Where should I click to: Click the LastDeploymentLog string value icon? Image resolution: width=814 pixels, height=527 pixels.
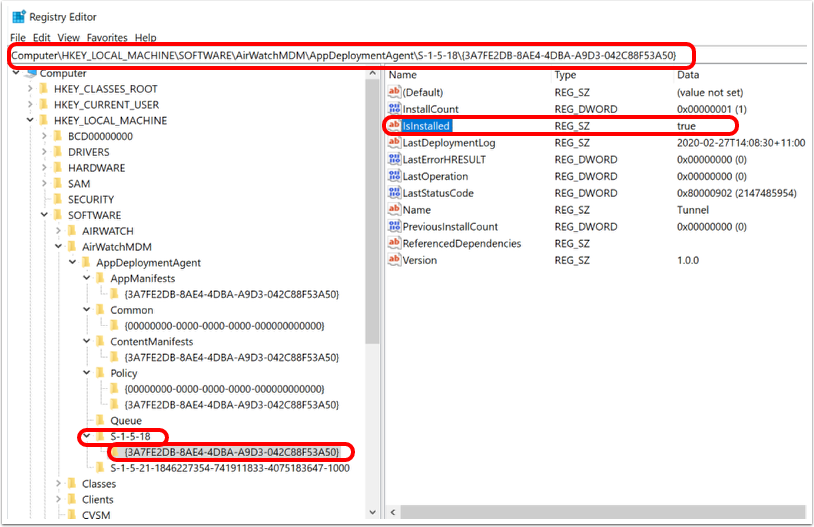[394, 143]
